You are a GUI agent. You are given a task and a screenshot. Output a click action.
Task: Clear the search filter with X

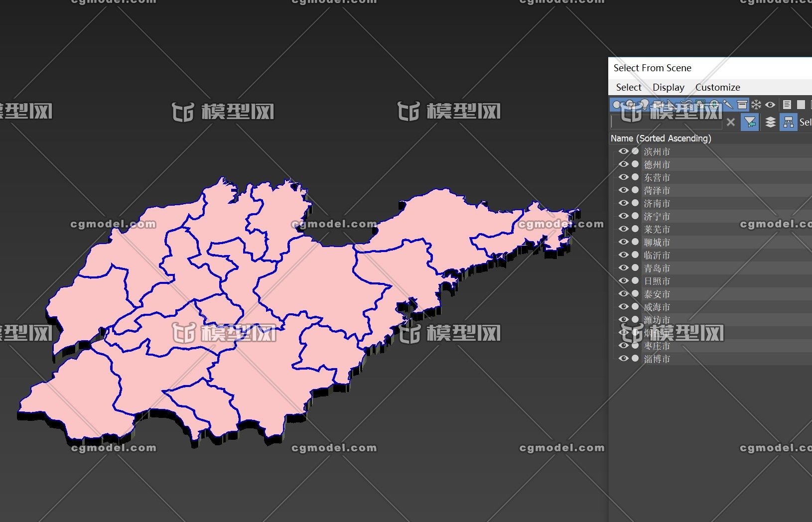(731, 122)
